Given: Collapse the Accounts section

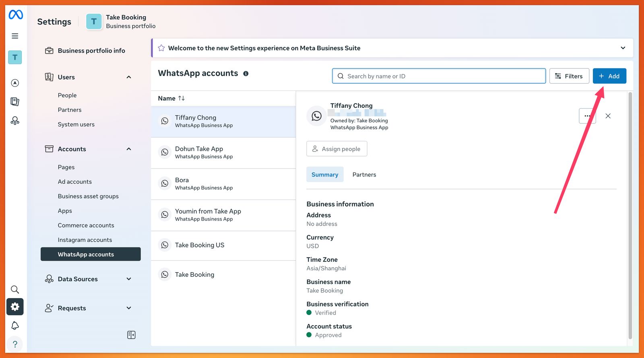Looking at the screenshot, I should [129, 149].
